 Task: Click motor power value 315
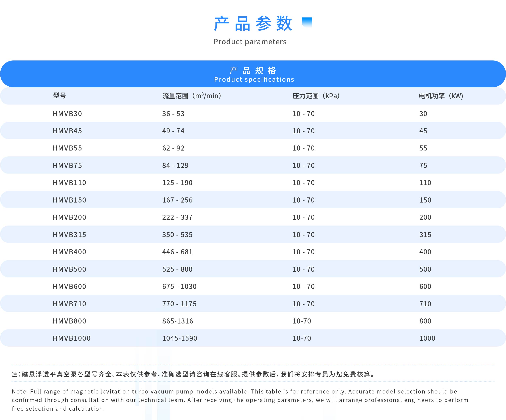(425, 234)
